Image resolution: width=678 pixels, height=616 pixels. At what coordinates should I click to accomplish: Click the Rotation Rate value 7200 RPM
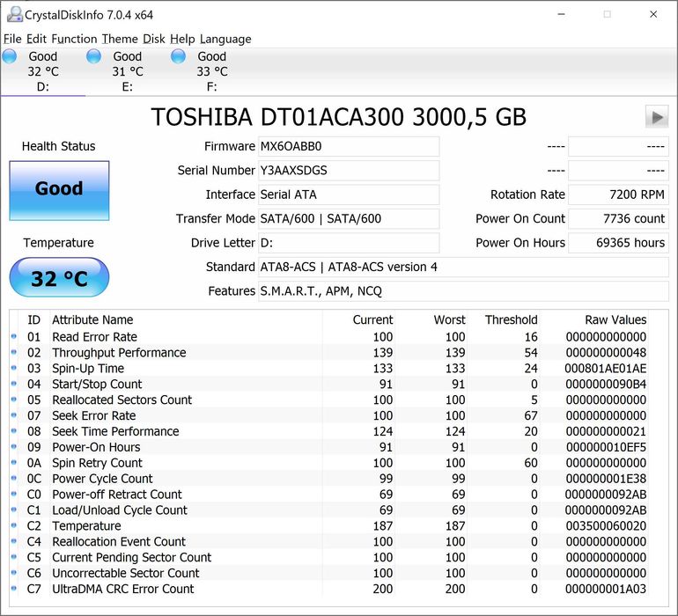click(x=618, y=195)
